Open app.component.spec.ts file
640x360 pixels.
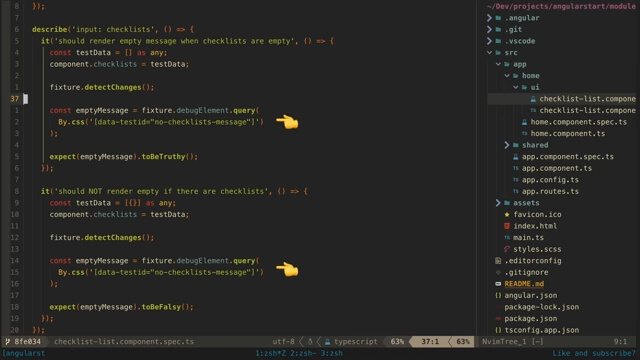pos(568,157)
